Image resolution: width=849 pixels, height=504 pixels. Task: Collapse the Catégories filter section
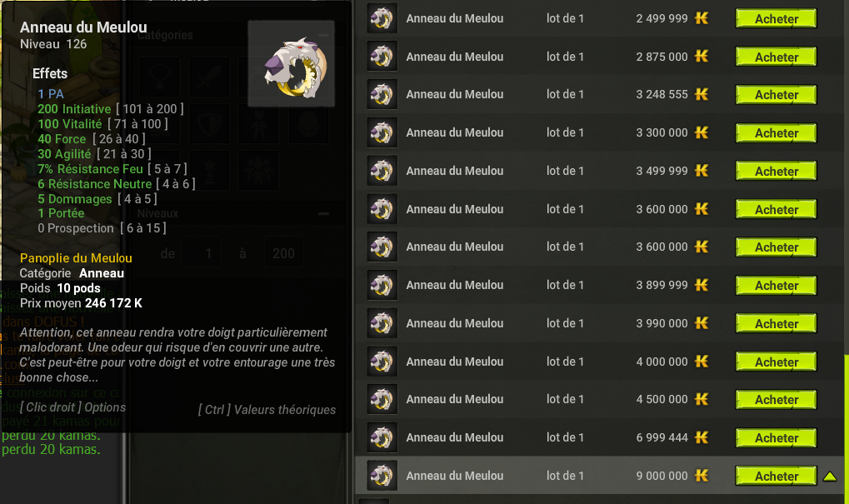(323, 35)
